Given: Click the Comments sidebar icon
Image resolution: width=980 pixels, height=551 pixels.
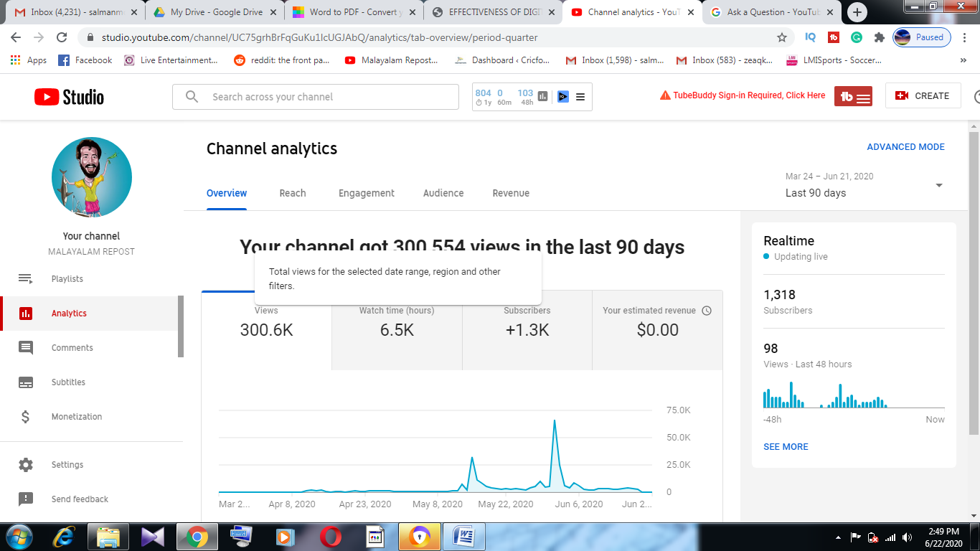Looking at the screenshot, I should (26, 348).
